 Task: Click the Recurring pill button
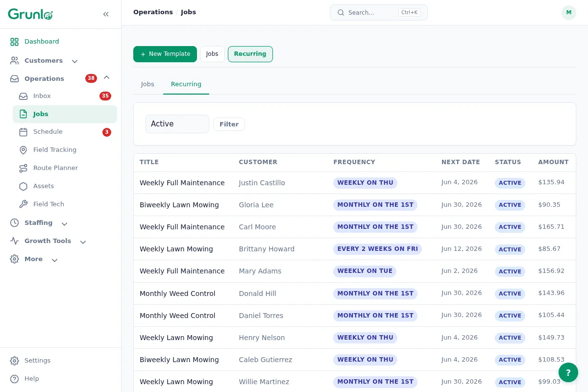tap(250, 54)
